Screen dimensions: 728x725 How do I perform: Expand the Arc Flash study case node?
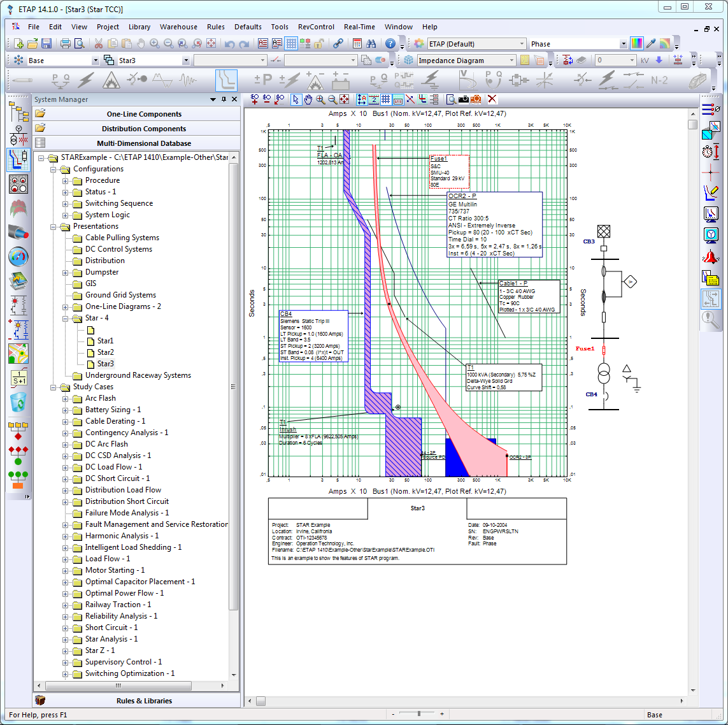tap(66, 399)
